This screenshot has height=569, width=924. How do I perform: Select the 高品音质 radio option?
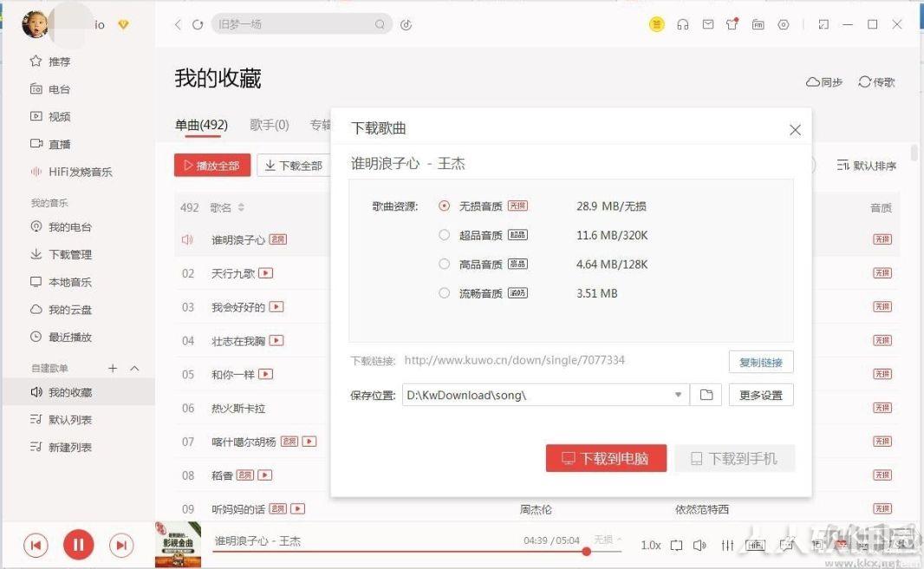[x=445, y=264]
